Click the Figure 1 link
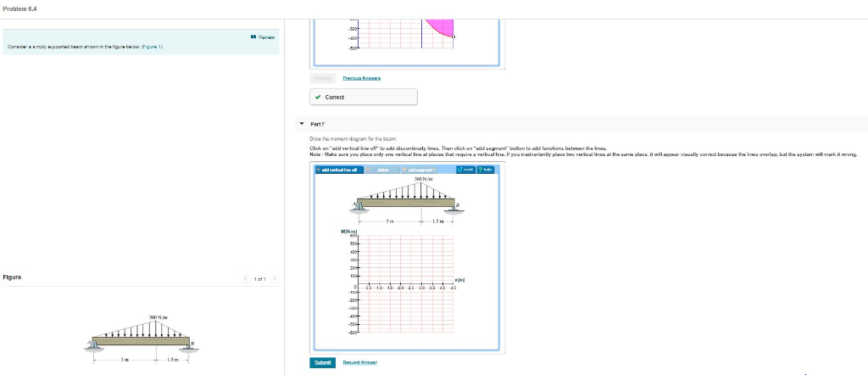Viewport: 868px width, 375px height. [152, 47]
